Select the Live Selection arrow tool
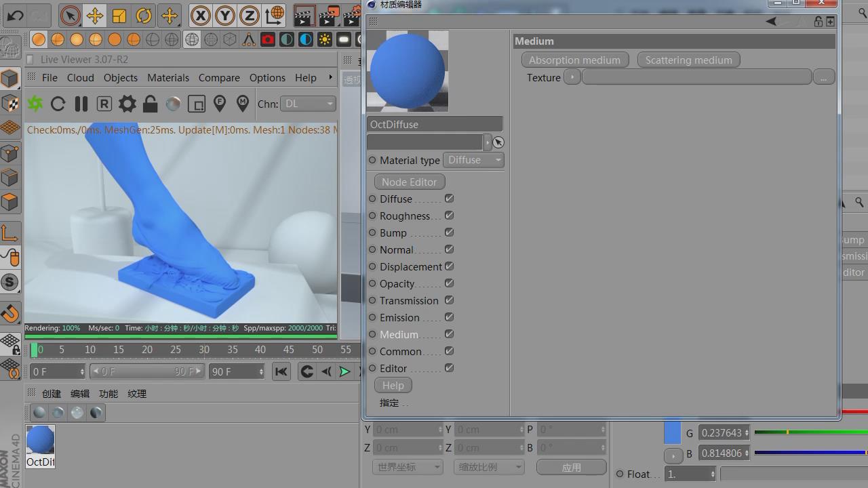This screenshot has height=488, width=868. (70, 15)
